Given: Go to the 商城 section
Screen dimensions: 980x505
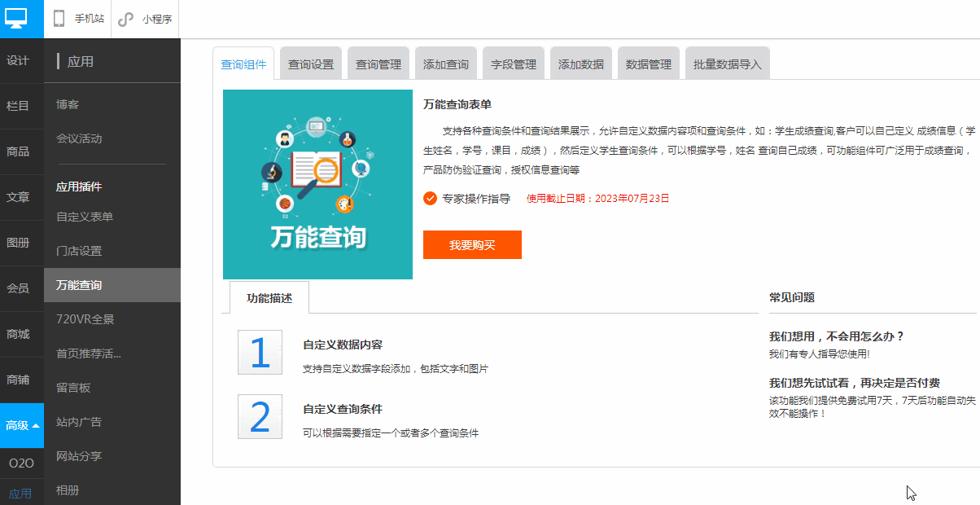Looking at the screenshot, I should click(x=18, y=334).
